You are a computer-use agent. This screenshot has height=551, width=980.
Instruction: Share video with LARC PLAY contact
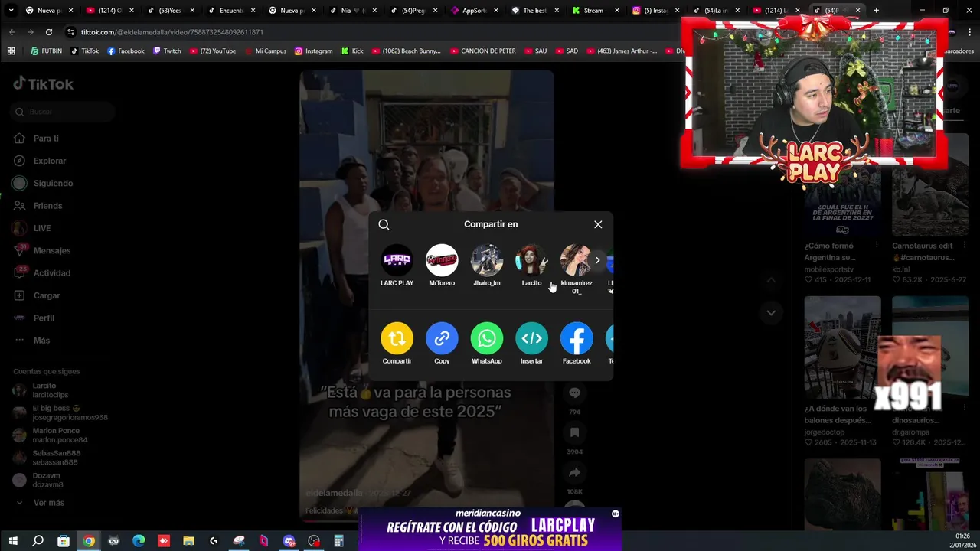[x=397, y=260]
